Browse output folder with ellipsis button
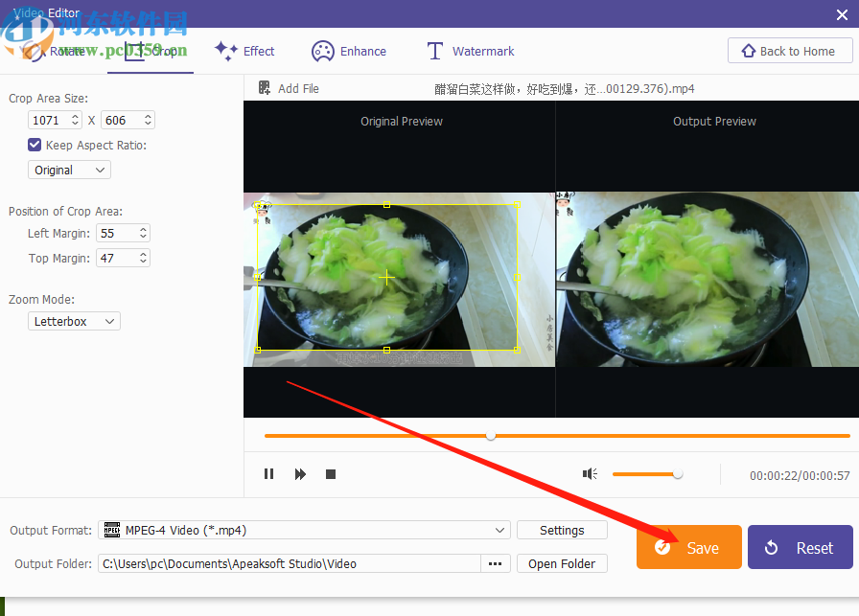Screen dimensions: 859x616 496,563
